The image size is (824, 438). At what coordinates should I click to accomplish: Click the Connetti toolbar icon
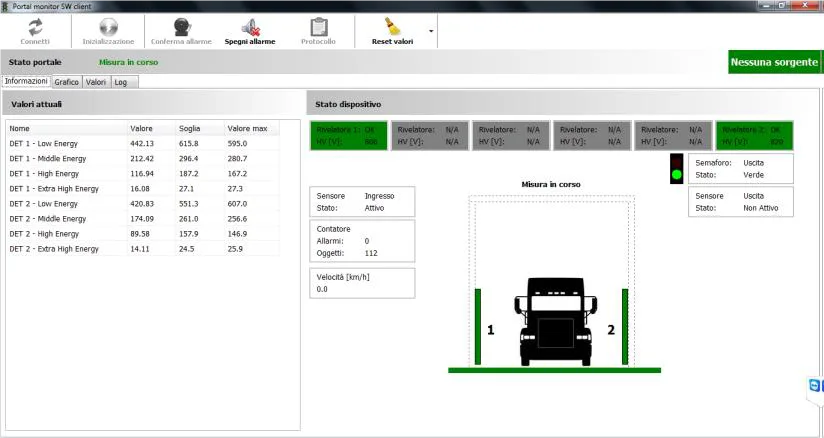tap(35, 27)
